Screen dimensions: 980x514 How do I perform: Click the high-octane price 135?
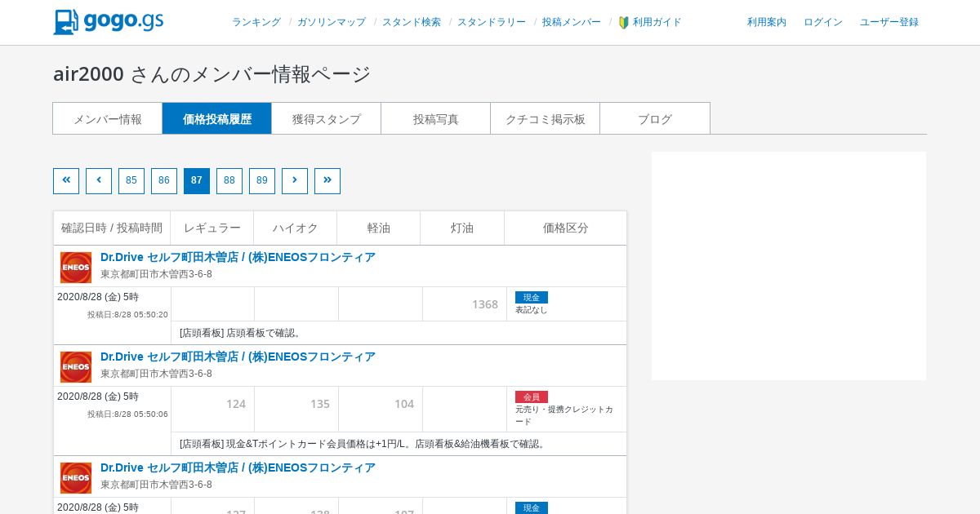(x=320, y=404)
